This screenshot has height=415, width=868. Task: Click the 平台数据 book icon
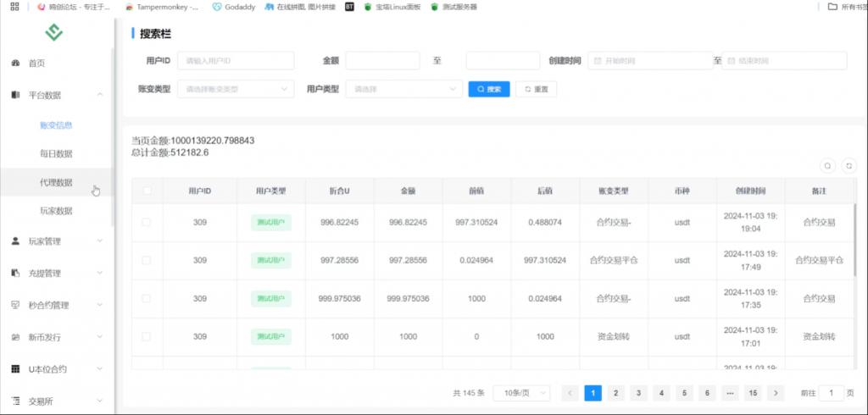point(15,95)
